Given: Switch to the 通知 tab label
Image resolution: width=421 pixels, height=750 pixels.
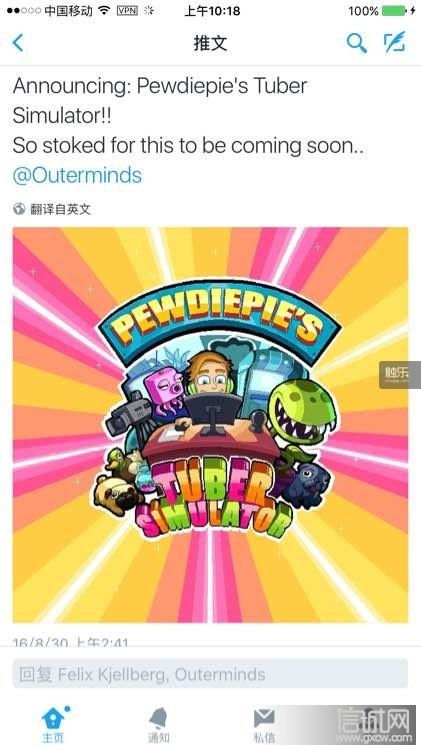Looking at the screenshot, I should [x=158, y=738].
